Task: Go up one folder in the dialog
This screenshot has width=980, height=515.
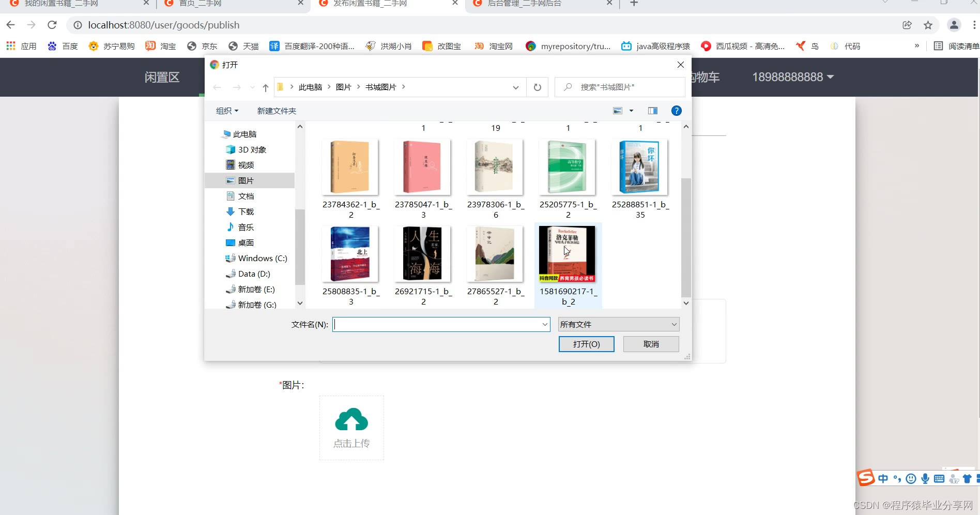Action: click(x=265, y=87)
